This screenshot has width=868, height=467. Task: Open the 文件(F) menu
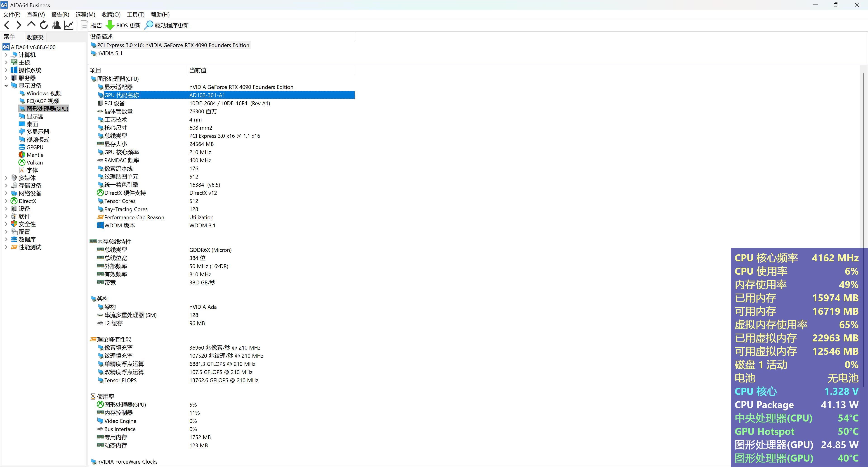point(12,14)
